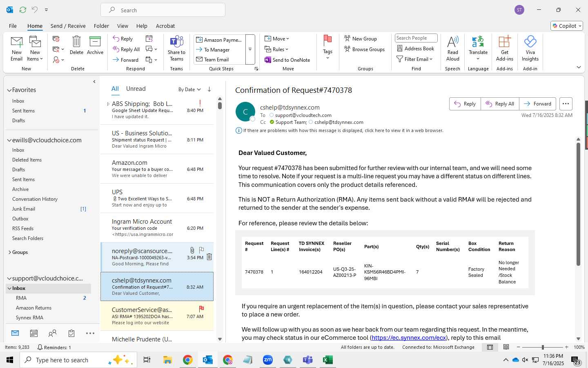Click Forward button in reading pane
This screenshot has width=588, height=368.
tap(538, 104)
